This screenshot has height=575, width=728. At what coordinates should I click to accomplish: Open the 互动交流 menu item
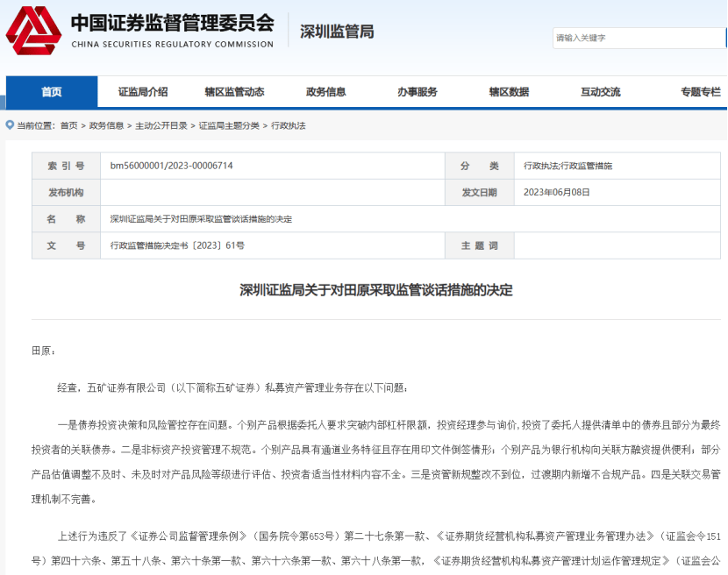tap(600, 92)
